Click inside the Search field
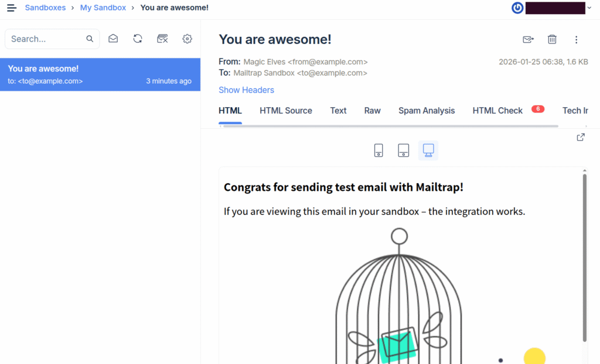Image resolution: width=600 pixels, height=364 pixels. (44, 39)
